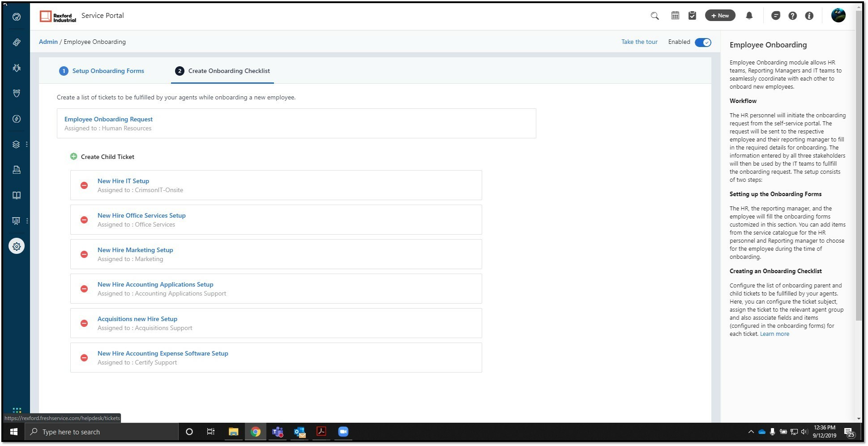Open Changes shield icon in sidebar
This screenshot has height=446, width=868.
[x=17, y=93]
